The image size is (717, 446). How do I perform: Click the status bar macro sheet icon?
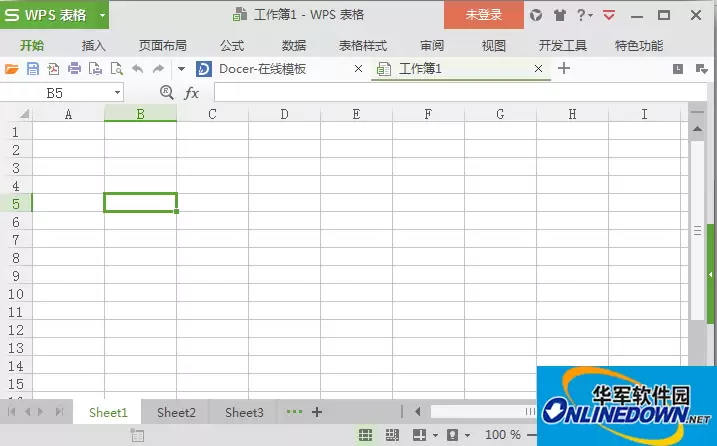click(137, 435)
